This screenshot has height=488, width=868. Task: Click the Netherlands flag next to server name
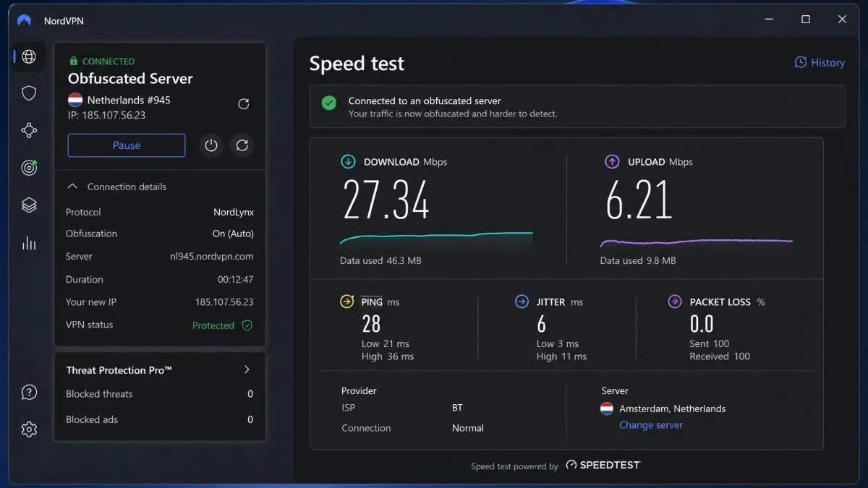75,100
